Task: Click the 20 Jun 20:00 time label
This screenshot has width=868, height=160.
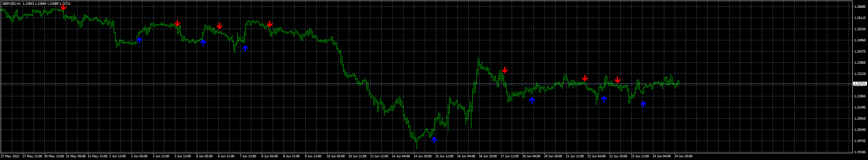Action: click(x=553, y=156)
